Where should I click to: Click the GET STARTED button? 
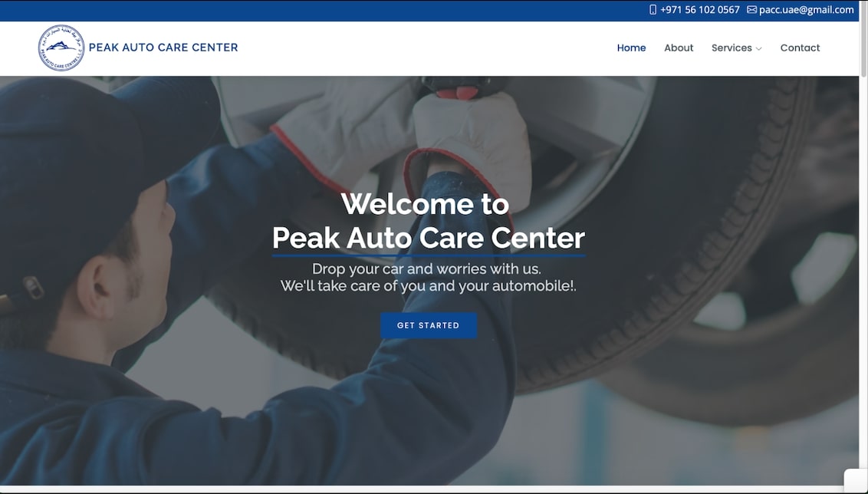tap(429, 325)
